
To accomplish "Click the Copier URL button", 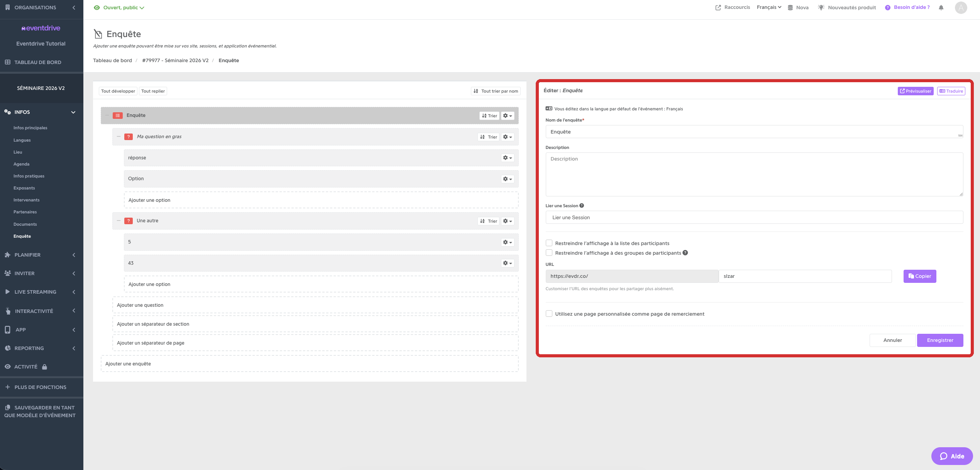I will (919, 276).
